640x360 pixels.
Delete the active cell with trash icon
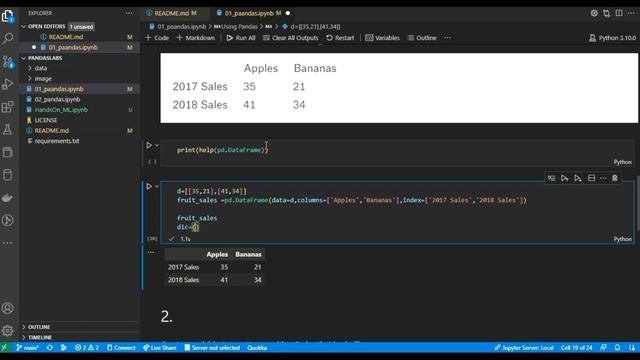(614, 178)
